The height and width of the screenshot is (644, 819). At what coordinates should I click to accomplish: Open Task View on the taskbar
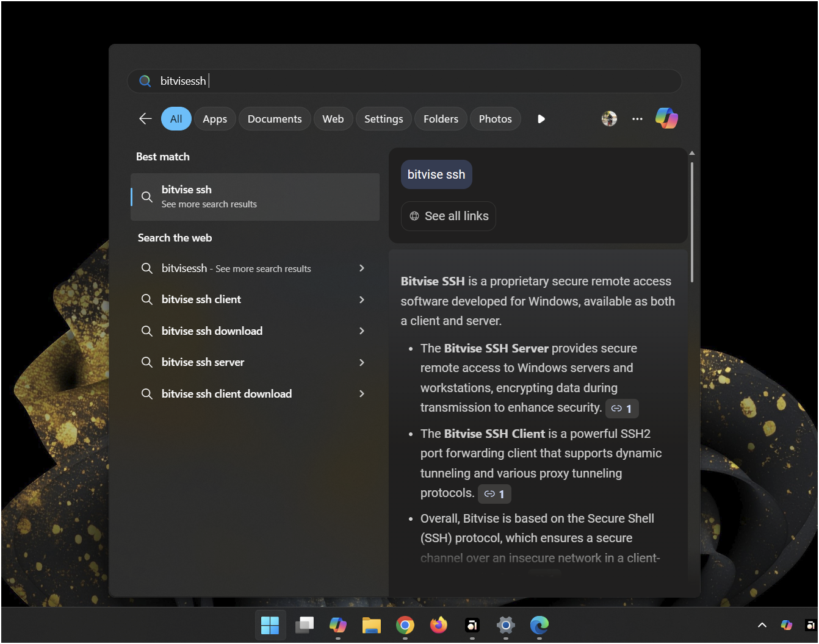(x=304, y=625)
